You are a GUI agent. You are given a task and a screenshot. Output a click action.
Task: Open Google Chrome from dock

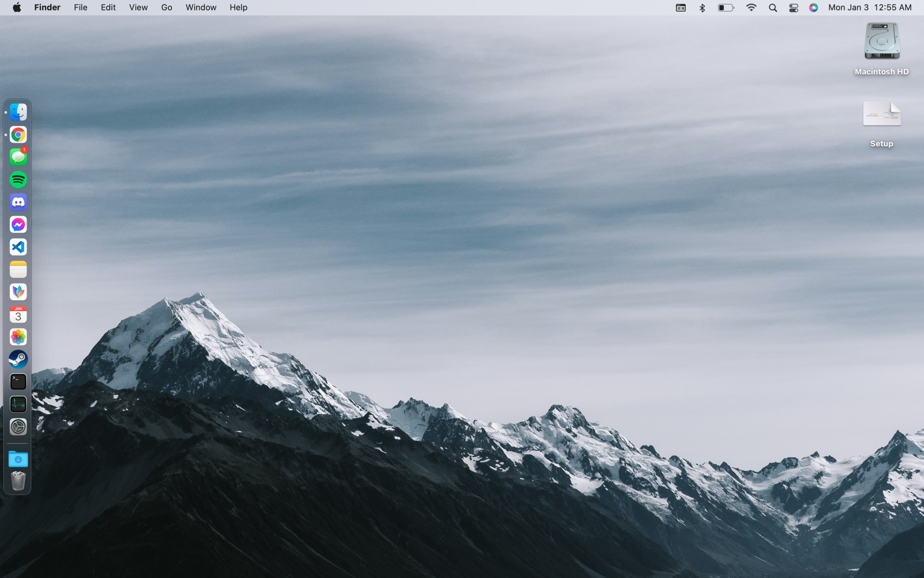pos(18,135)
